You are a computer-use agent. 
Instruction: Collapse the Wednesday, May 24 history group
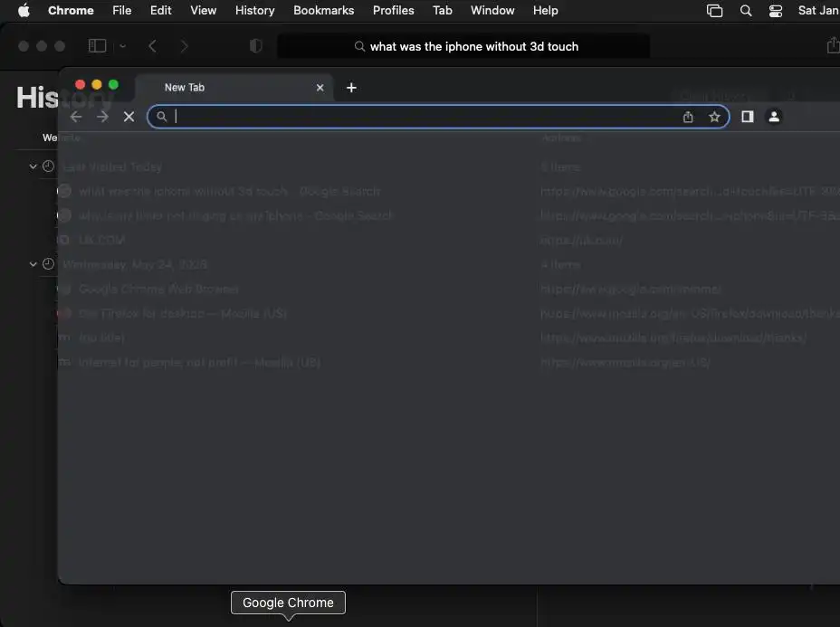pos(33,264)
